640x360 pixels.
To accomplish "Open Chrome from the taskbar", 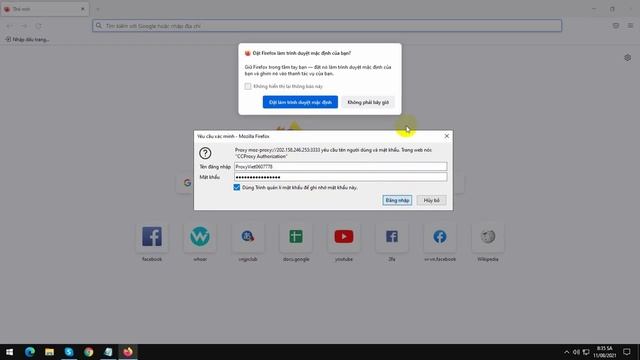I will click(x=89, y=352).
